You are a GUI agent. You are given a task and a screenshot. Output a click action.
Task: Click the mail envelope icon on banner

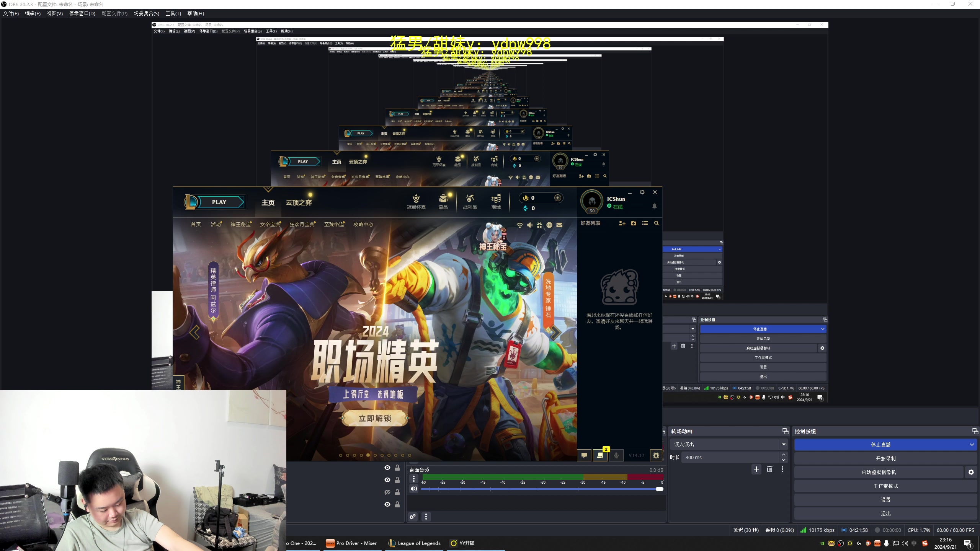(x=559, y=225)
